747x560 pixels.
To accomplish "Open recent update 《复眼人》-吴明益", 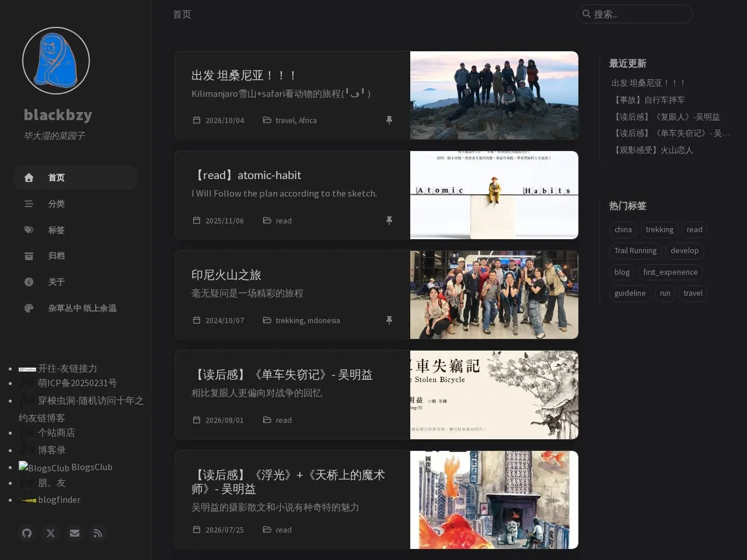I will 665,117.
